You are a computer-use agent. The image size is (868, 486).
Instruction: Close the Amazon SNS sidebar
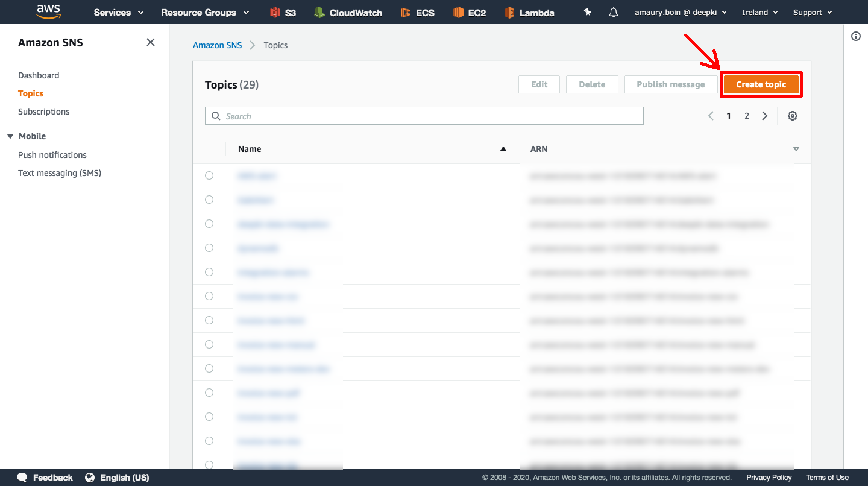pyautogui.click(x=151, y=42)
